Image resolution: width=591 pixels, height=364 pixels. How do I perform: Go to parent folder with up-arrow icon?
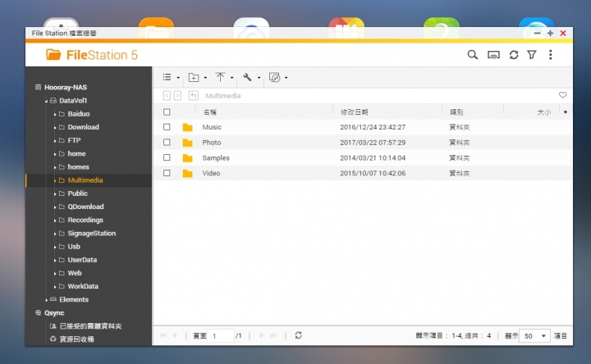(194, 96)
